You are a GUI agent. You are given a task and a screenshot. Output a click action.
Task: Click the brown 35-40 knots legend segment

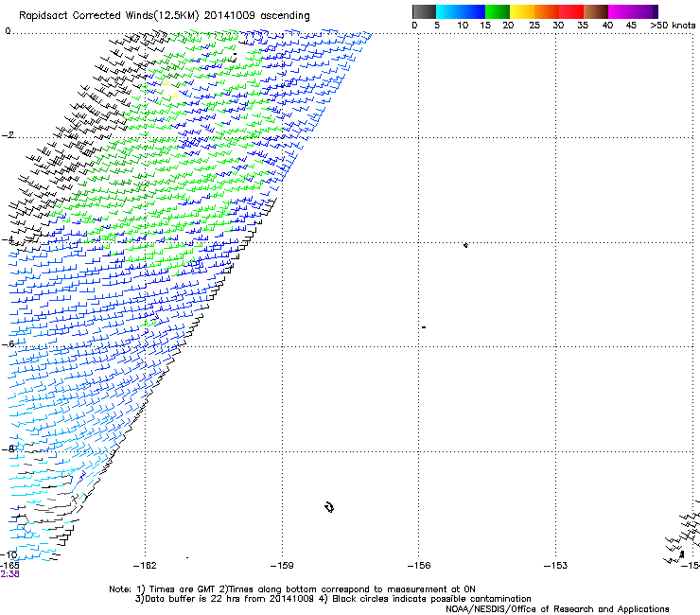point(596,11)
